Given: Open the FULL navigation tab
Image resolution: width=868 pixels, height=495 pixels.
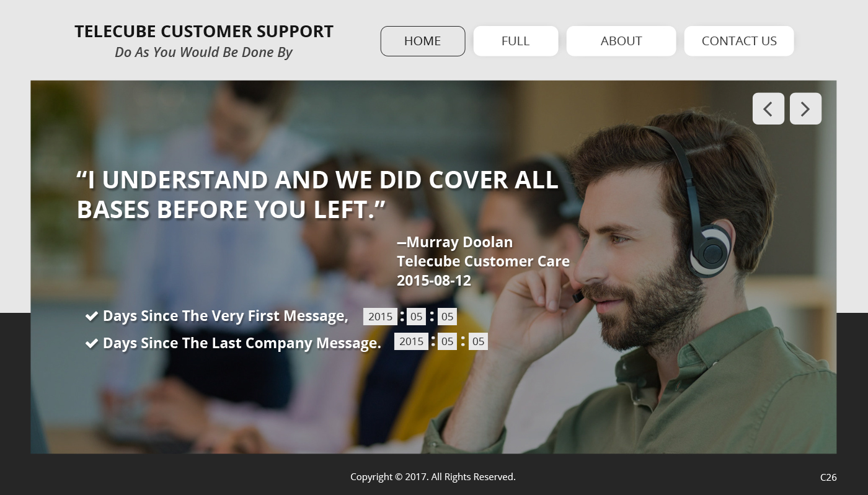Looking at the screenshot, I should point(516,41).
